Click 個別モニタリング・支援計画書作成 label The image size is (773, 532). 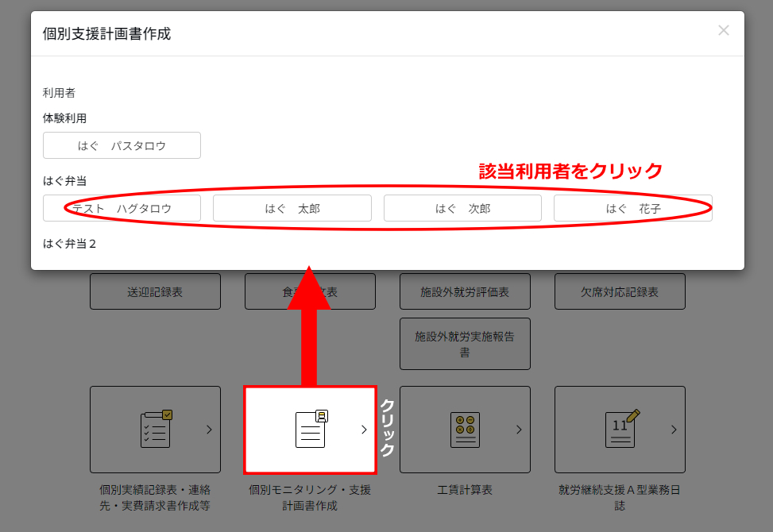(x=310, y=498)
